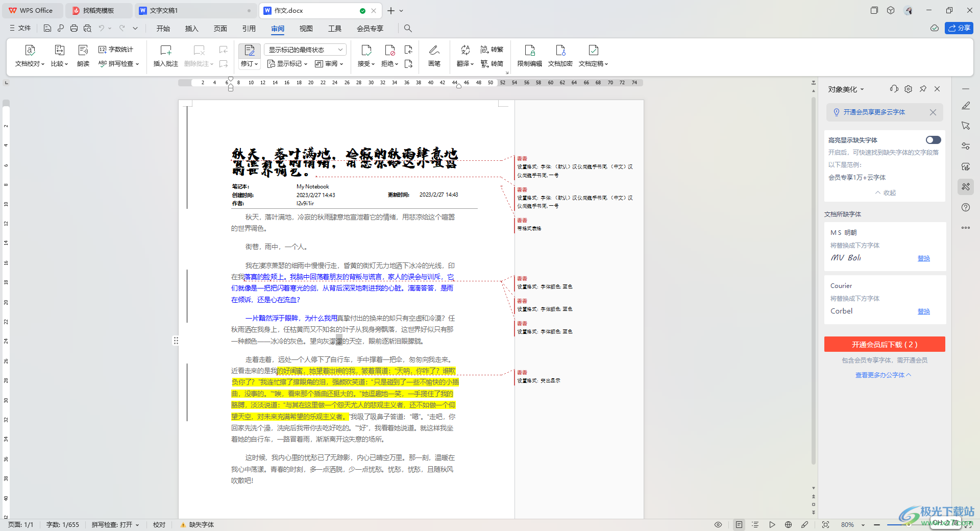Toggle eye protection mode in status bar
The image size is (980, 531).
tap(718, 524)
